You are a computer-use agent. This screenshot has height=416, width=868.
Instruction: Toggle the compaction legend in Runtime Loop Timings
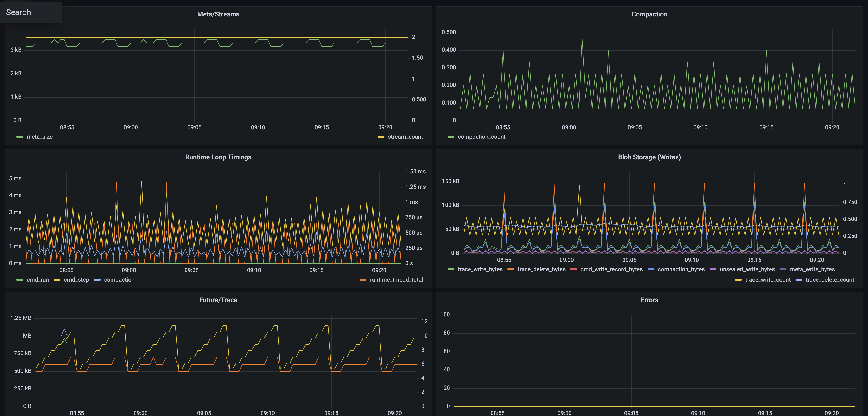[119, 279]
